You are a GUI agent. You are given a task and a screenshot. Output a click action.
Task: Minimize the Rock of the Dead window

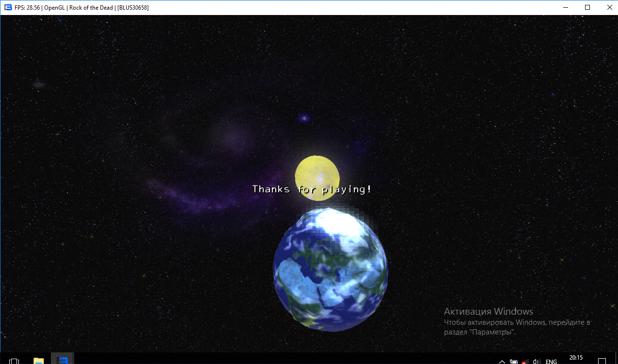(x=565, y=7)
